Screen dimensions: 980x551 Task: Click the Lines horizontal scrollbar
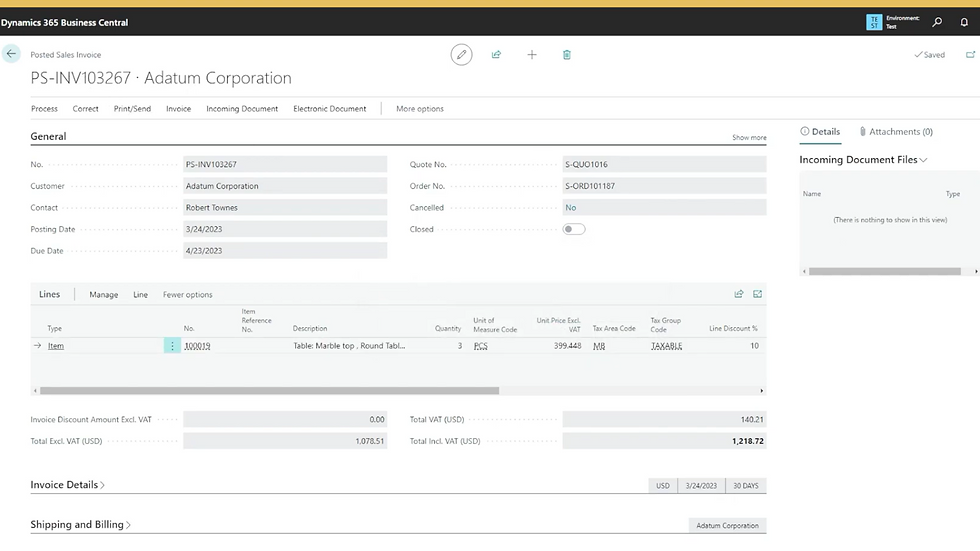269,390
